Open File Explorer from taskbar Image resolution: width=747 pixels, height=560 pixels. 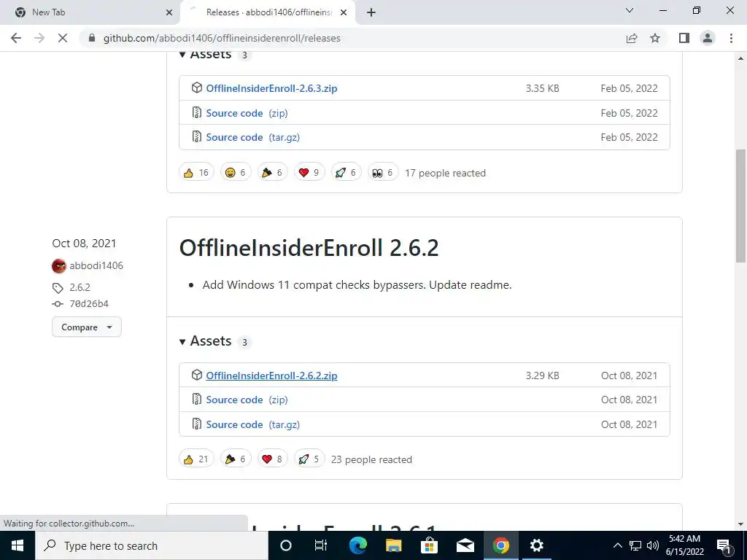click(393, 545)
